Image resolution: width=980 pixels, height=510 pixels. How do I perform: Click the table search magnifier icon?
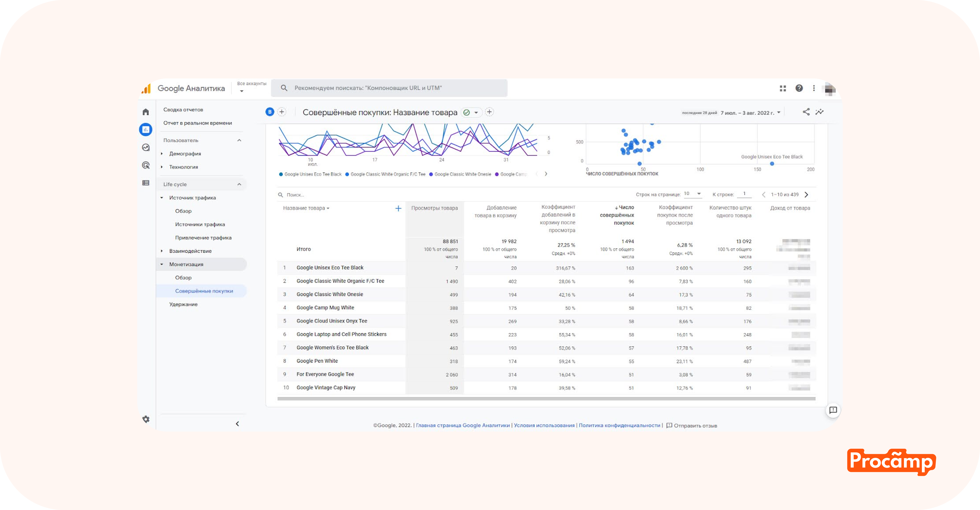[281, 195]
